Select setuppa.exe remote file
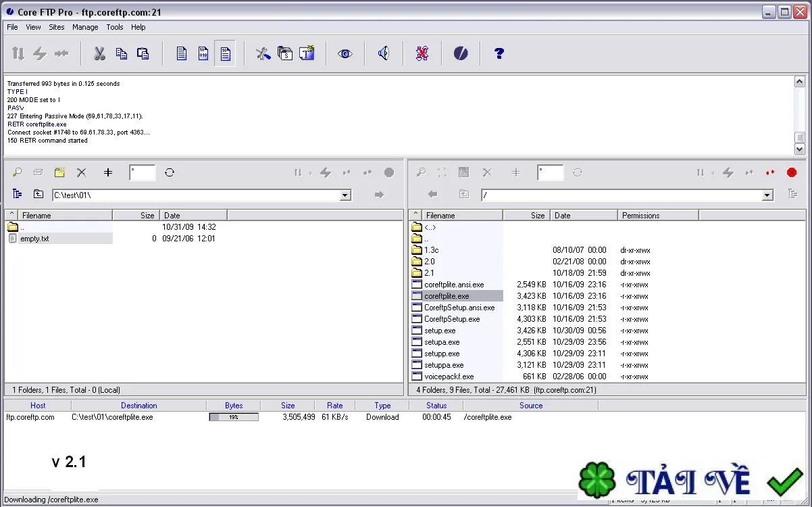 444,365
